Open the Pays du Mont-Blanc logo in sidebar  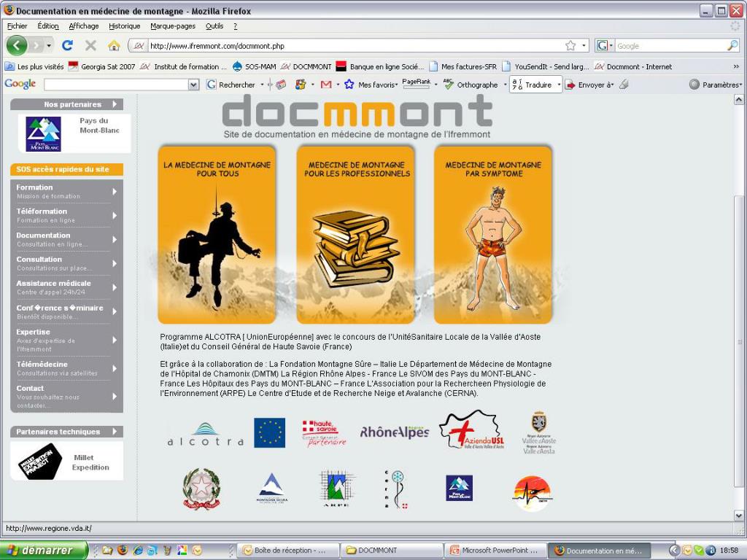(x=43, y=134)
